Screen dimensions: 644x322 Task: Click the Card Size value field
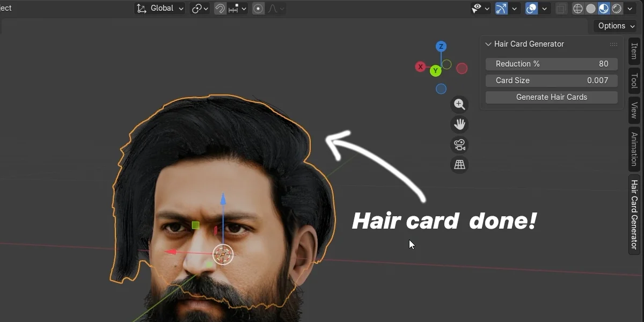tap(551, 80)
